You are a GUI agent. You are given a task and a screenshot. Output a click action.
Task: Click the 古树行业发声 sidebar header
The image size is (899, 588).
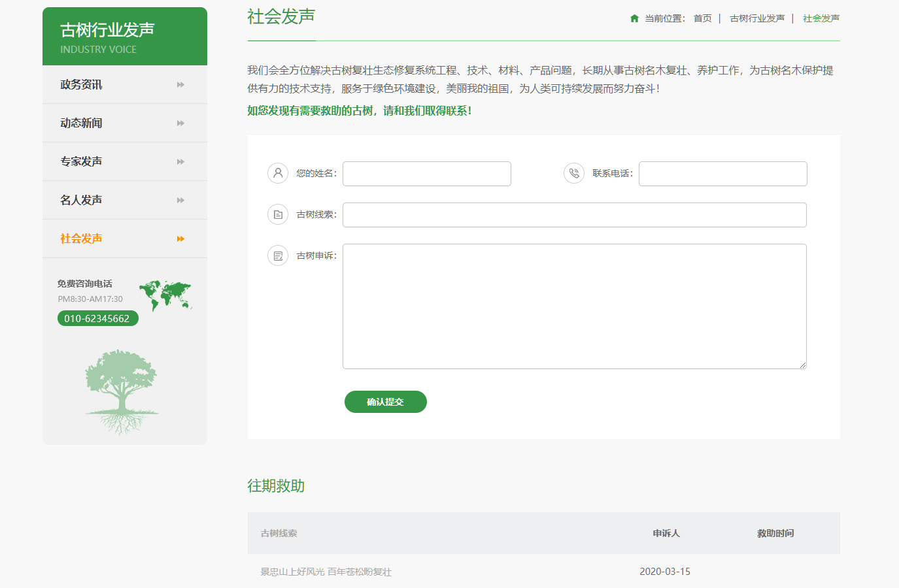[125, 37]
